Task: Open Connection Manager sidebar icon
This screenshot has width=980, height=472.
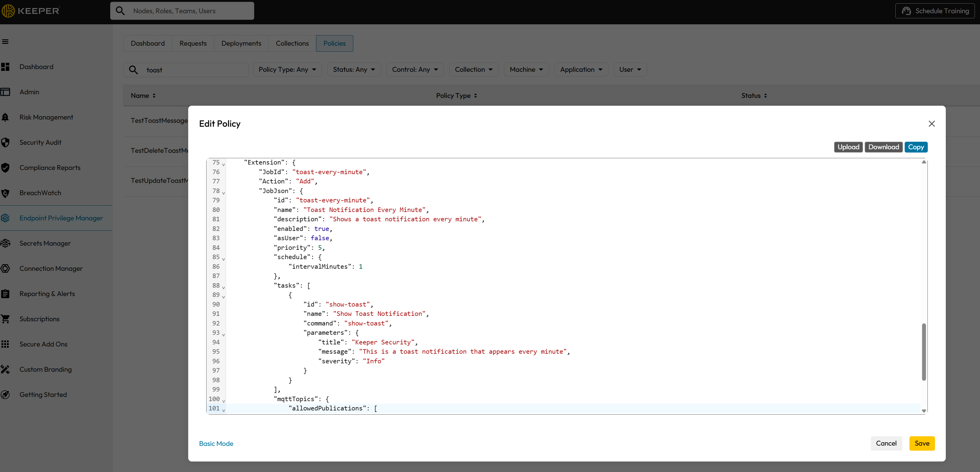Action: coord(5,268)
